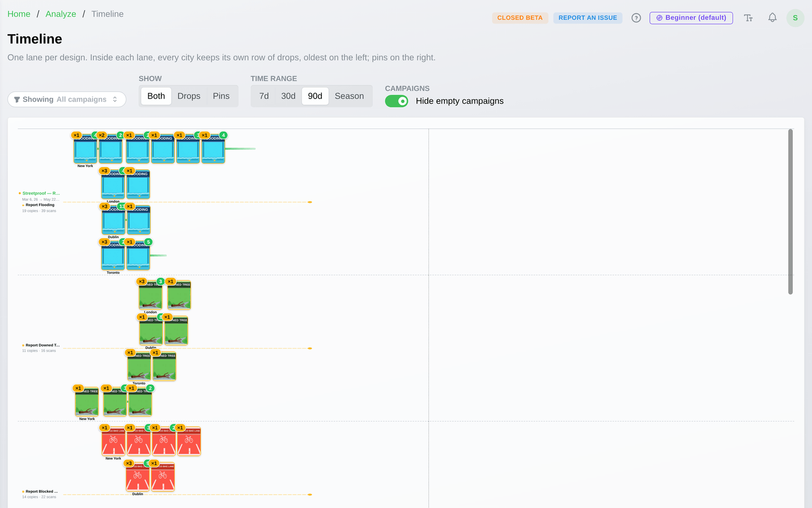The height and width of the screenshot is (508, 812).
Task: Go to Home breadcrumb
Action: (x=19, y=14)
